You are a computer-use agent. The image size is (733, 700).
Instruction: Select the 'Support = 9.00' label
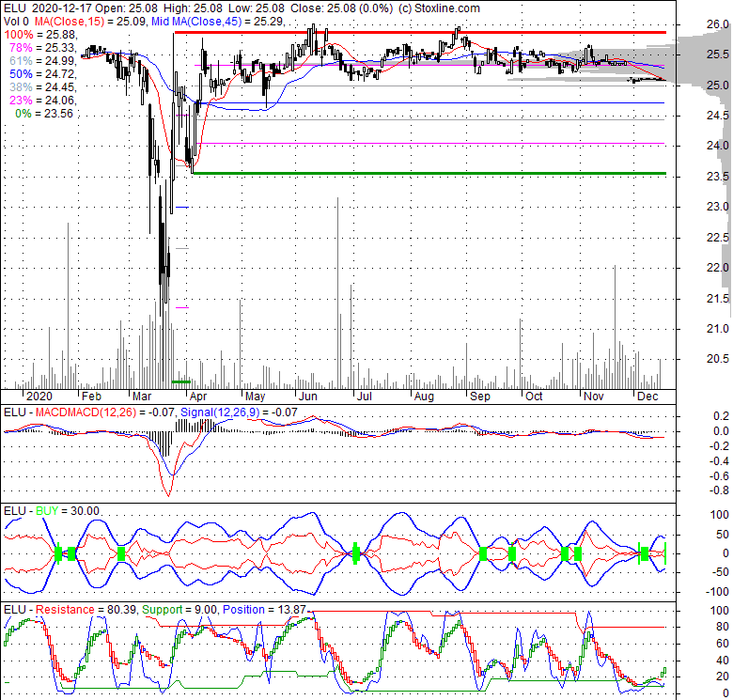click(x=179, y=610)
